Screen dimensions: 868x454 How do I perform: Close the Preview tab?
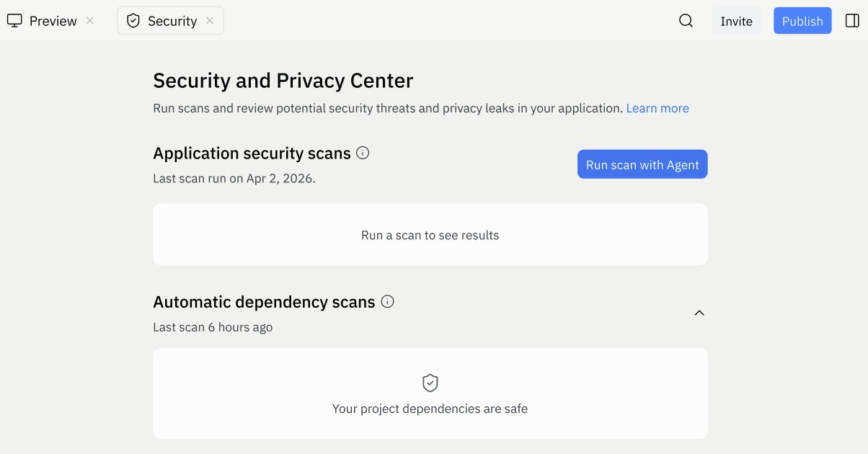coord(90,21)
